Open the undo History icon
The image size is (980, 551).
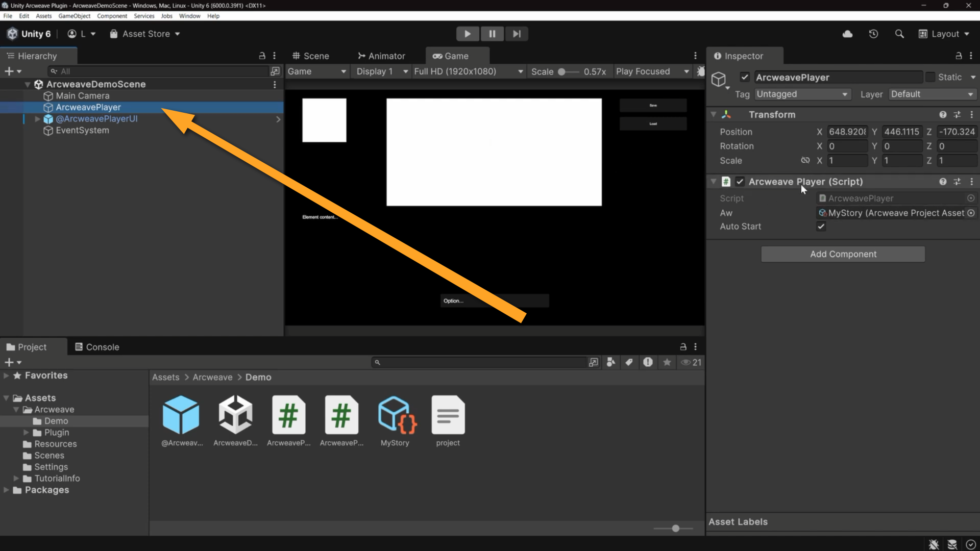[873, 34]
